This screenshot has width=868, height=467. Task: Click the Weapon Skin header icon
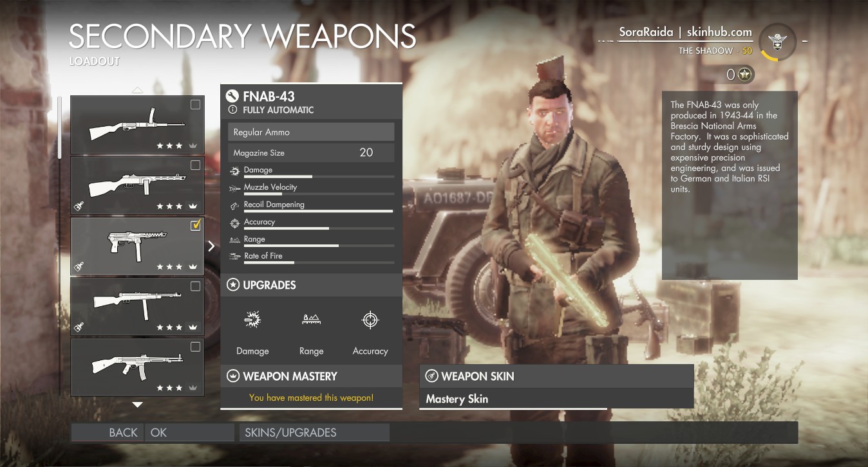(431, 376)
